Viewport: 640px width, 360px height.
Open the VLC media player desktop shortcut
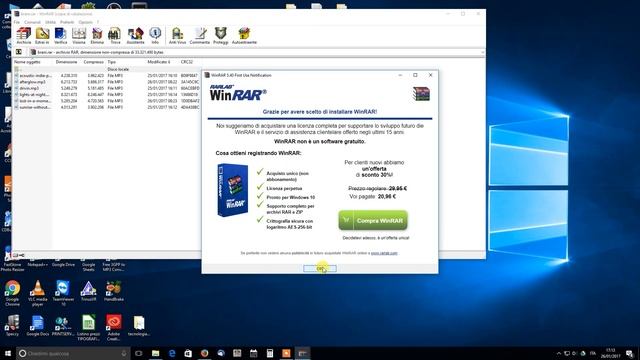[x=38, y=293]
